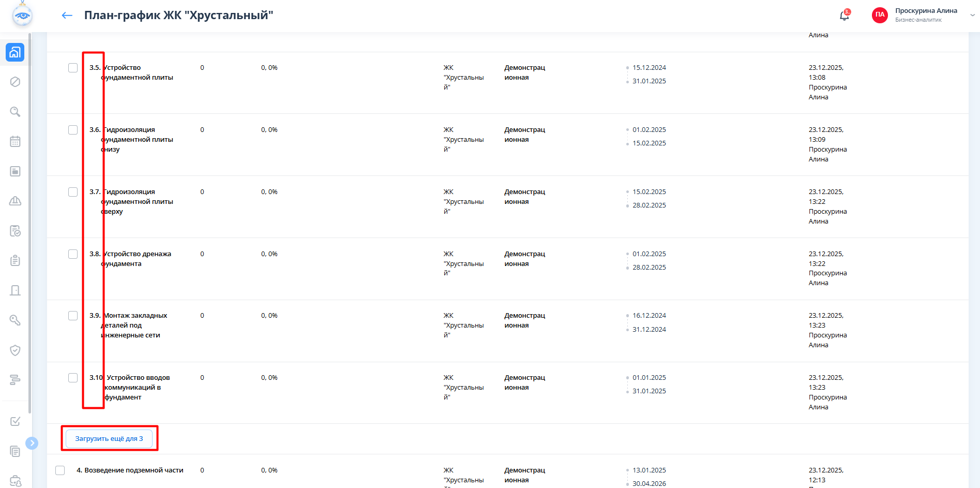The width and height of the screenshot is (980, 488).
Task: Tick the checkbox for row 3.7
Action: tap(73, 192)
